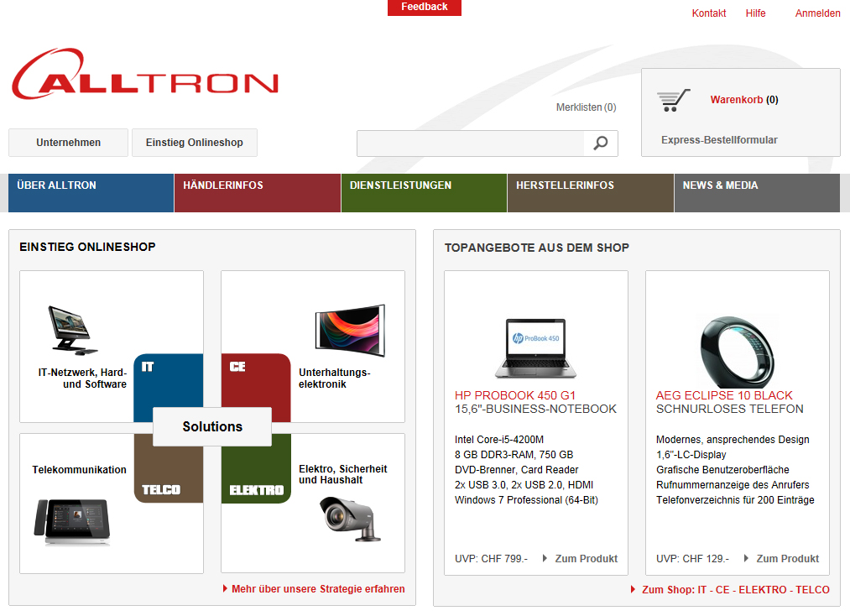Click the Telekommunikation label
The image size is (850, 616).
[79, 470]
